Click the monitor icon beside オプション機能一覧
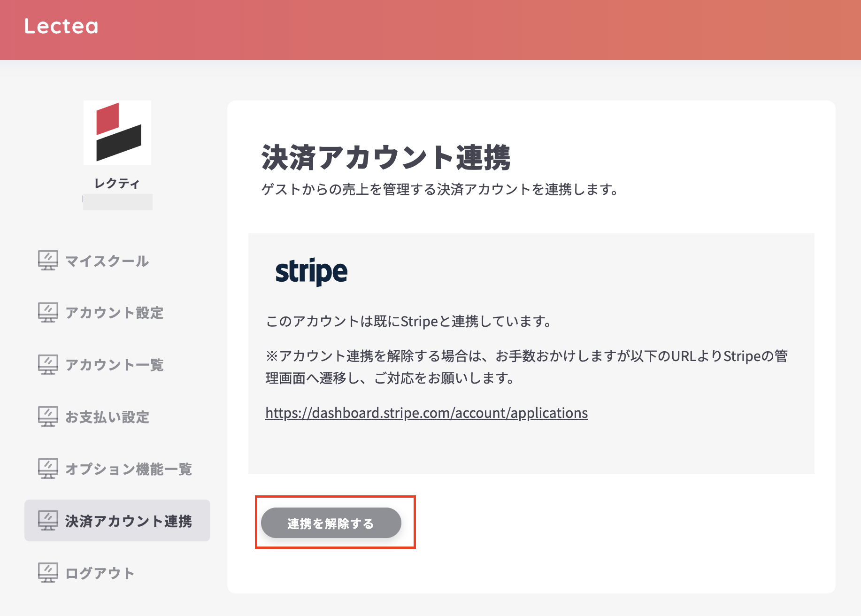 pos(48,469)
